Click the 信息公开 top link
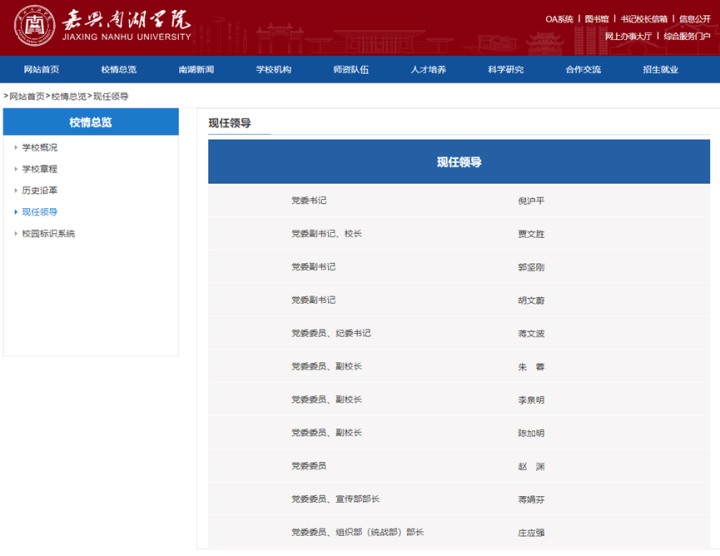Image resolution: width=720 pixels, height=556 pixels. click(695, 19)
